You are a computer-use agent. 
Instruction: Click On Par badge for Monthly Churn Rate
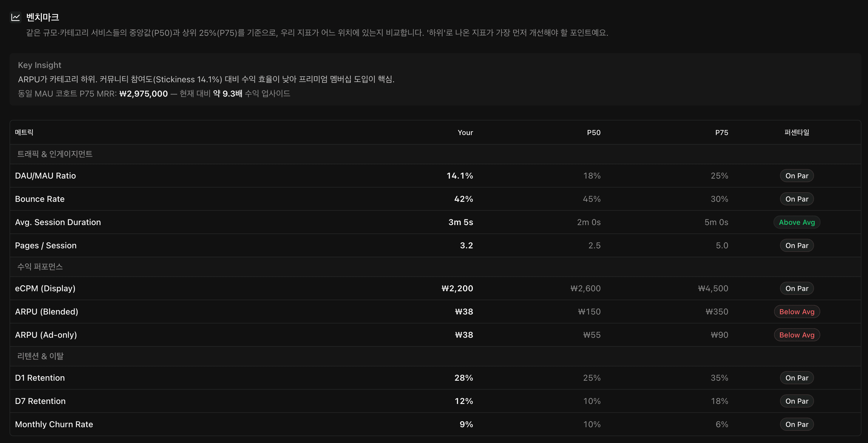pyautogui.click(x=797, y=425)
